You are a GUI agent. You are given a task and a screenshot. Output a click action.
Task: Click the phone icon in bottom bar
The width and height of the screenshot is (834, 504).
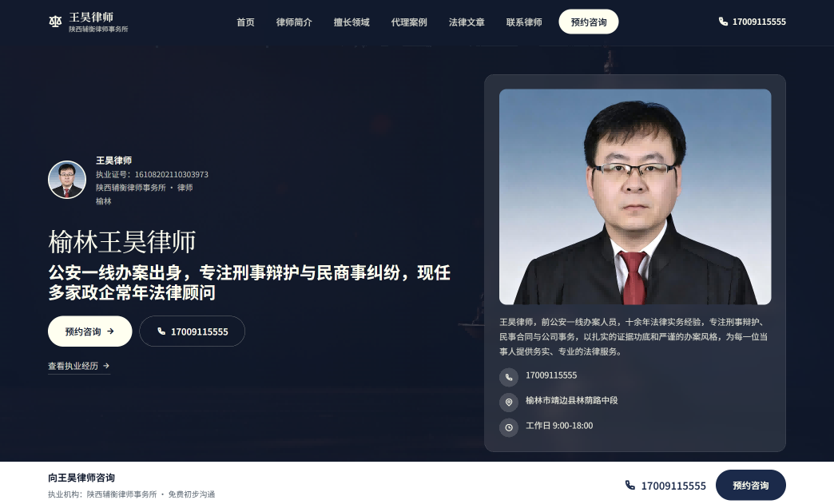629,485
